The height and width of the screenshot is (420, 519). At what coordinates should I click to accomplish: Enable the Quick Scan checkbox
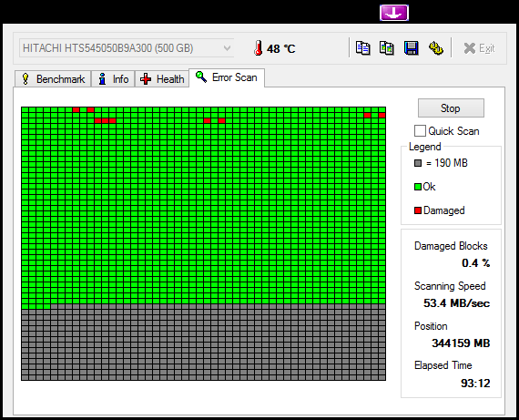420,131
